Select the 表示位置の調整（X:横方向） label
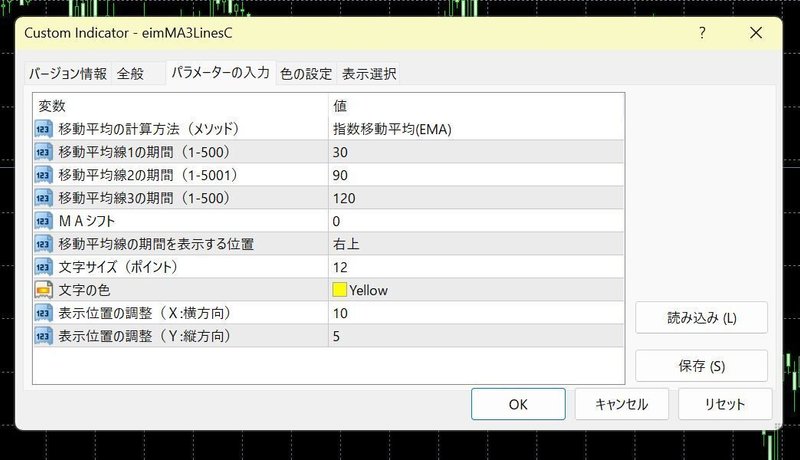Image resolution: width=800 pixels, height=460 pixels. (x=145, y=313)
